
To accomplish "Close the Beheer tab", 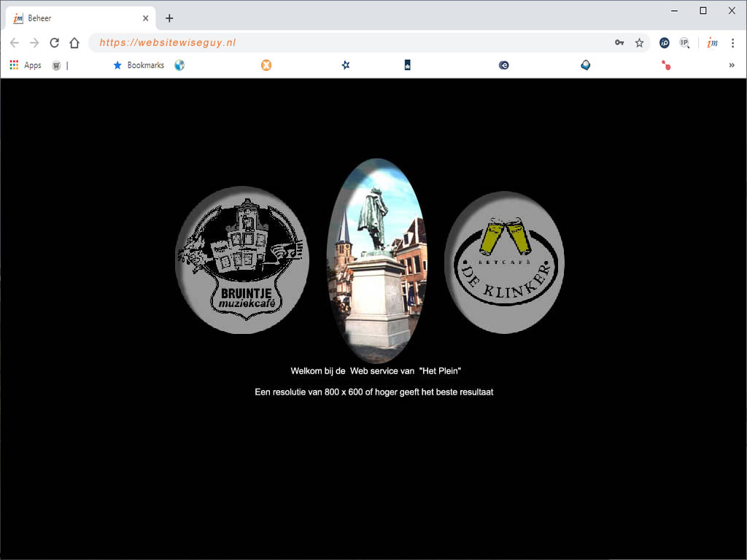I will point(146,18).
